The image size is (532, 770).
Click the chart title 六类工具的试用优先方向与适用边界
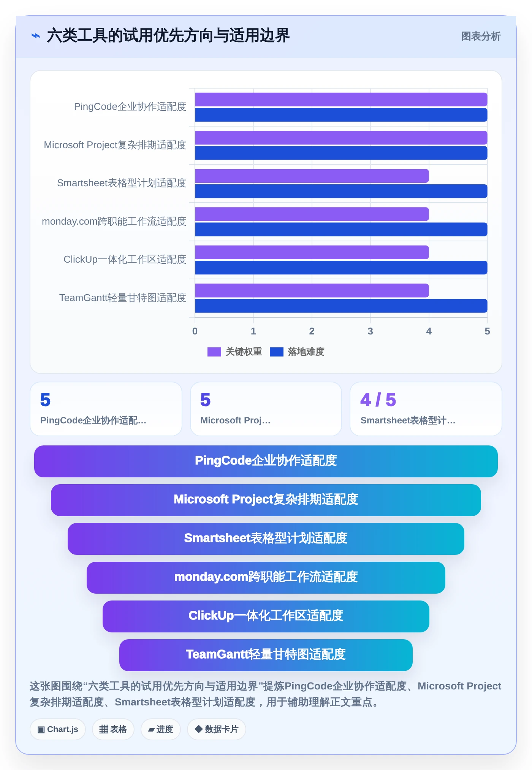(x=168, y=36)
